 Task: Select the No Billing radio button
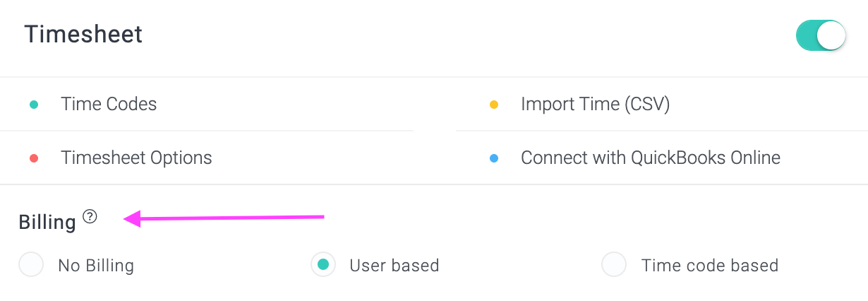coord(31,265)
